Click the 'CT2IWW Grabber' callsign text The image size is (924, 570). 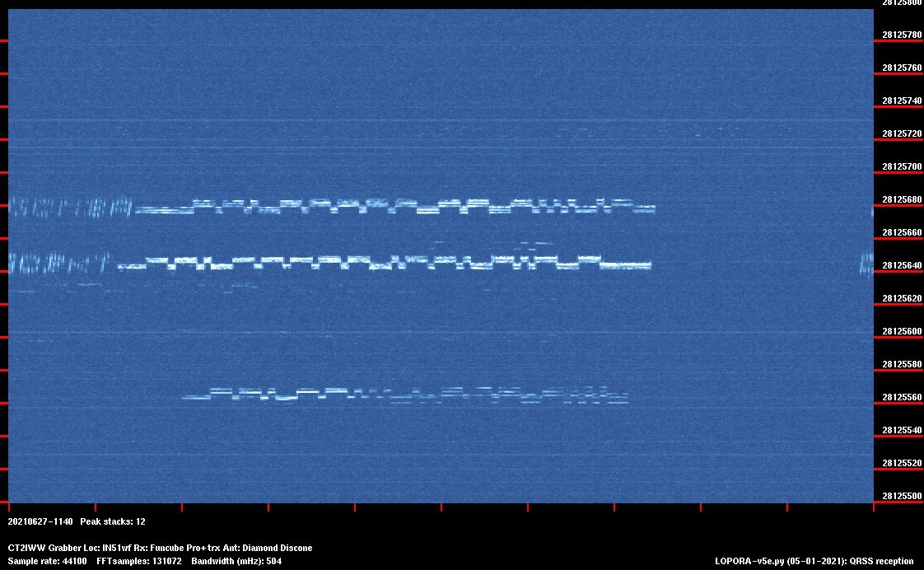(x=44, y=549)
